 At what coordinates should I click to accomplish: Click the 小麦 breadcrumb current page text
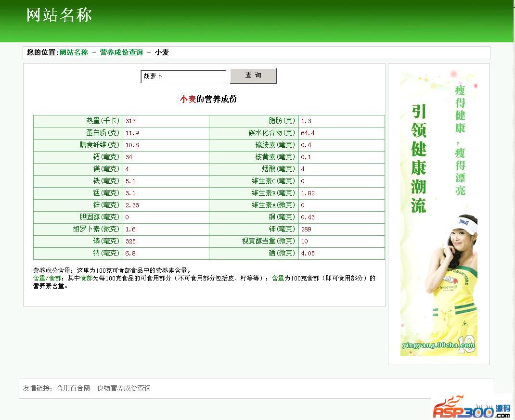click(162, 52)
